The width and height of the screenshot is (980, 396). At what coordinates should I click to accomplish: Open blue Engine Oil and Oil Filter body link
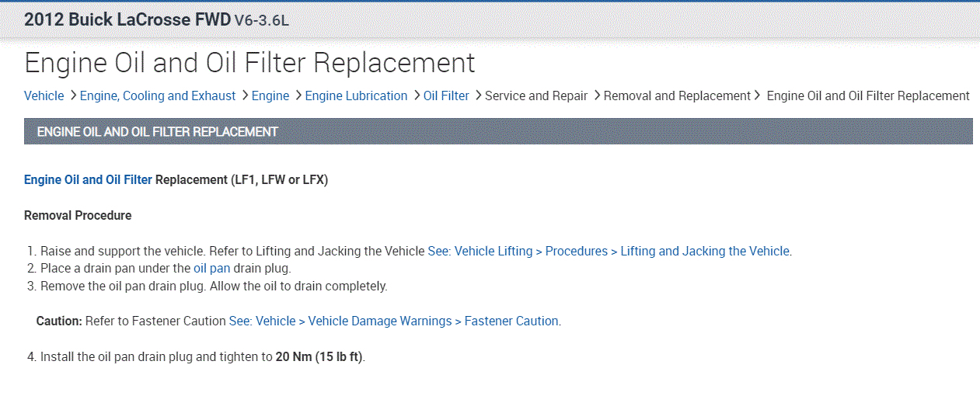(88, 179)
